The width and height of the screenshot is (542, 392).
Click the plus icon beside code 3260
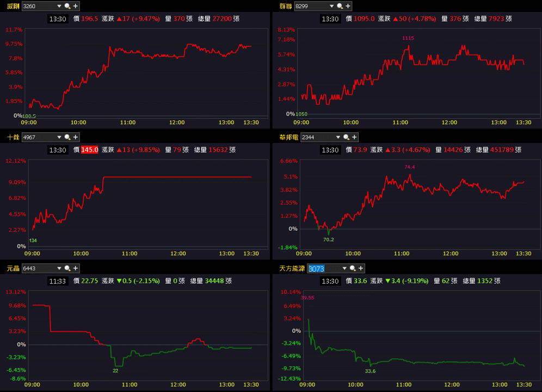[x=75, y=6]
